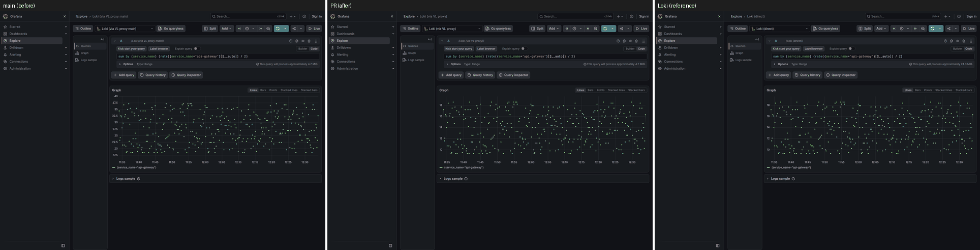This screenshot has height=250, width=980.
Task: Select Builder mode in main (before) query editor
Action: point(302,49)
